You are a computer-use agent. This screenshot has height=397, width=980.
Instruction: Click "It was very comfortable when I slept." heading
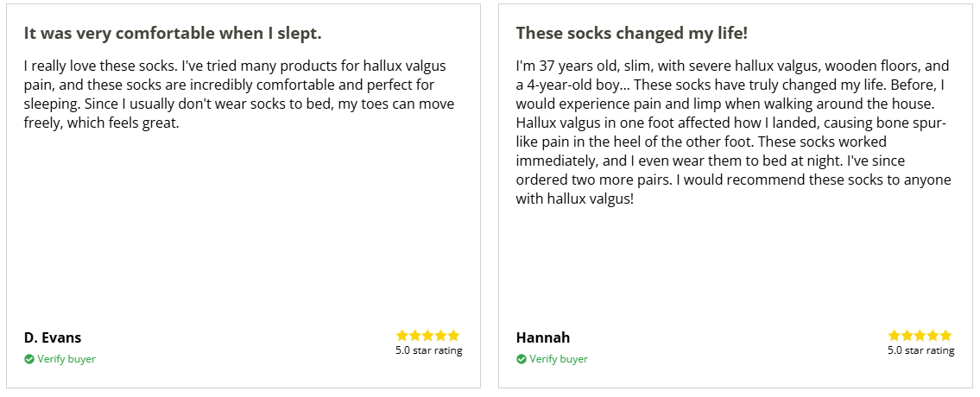point(173,34)
